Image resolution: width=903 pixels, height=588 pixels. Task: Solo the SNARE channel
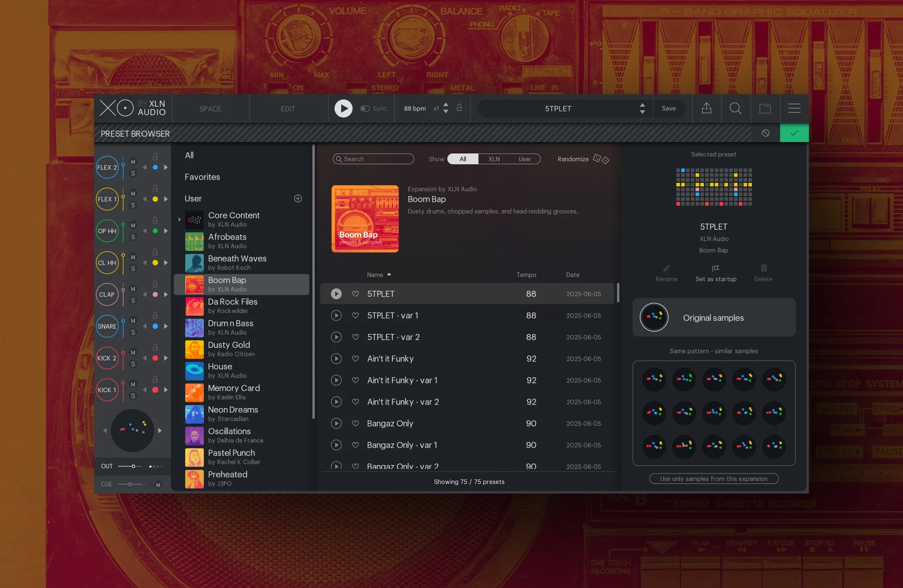133,332
